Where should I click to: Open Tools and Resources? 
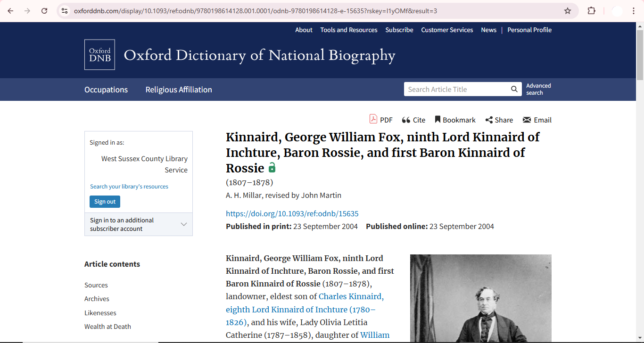point(349,30)
